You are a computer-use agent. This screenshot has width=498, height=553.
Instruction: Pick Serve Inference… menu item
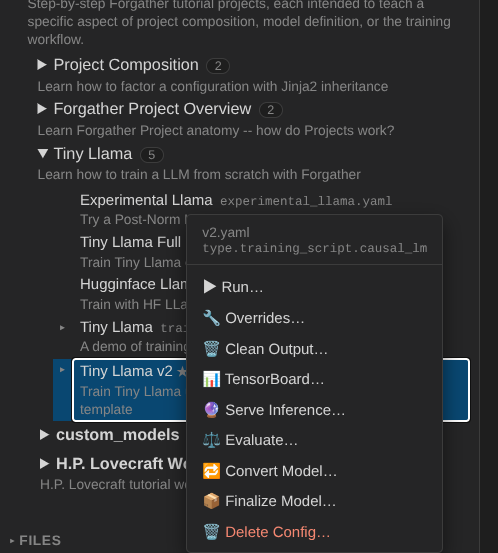[314, 410]
